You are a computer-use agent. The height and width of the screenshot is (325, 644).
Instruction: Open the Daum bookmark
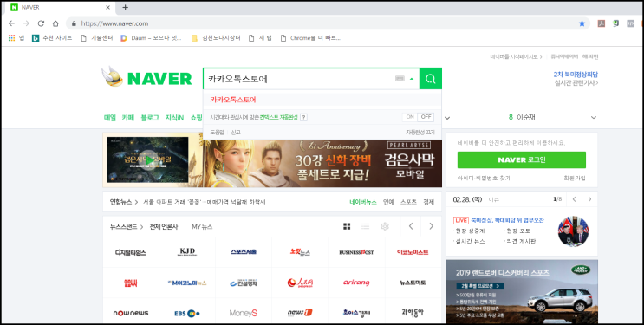[x=151, y=38]
